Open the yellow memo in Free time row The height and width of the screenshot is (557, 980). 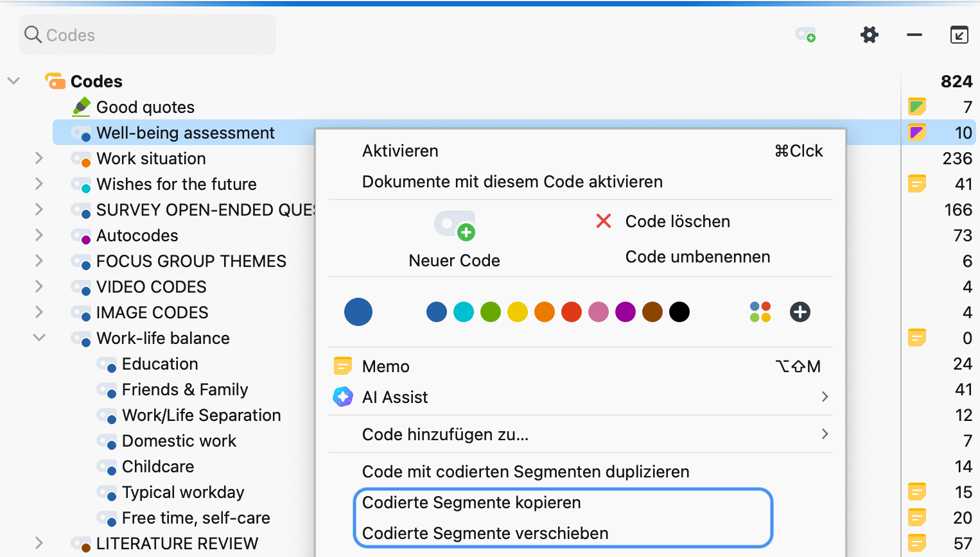point(917,517)
